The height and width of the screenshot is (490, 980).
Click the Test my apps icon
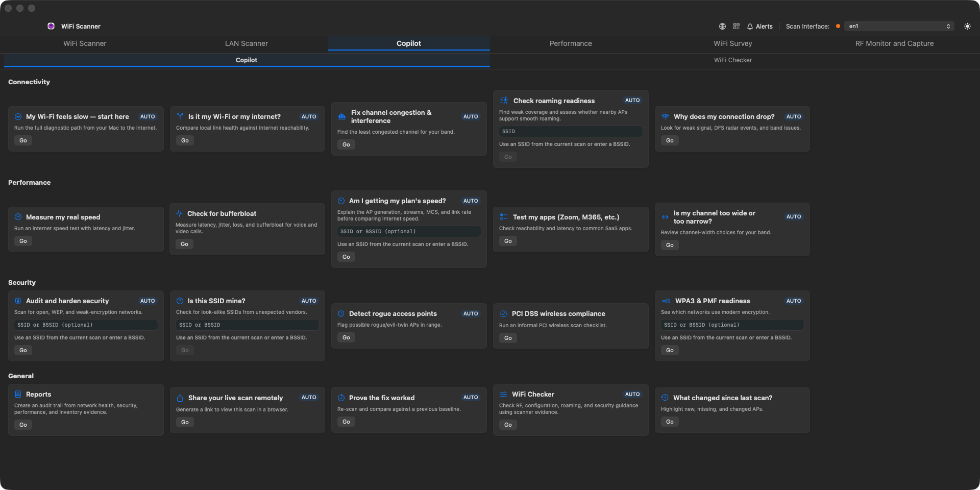click(x=504, y=217)
